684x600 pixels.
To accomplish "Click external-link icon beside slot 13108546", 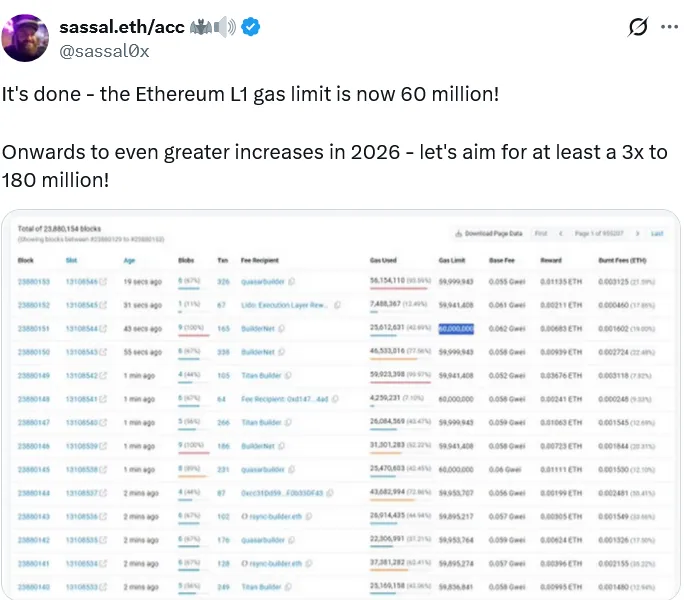I will click(104, 281).
